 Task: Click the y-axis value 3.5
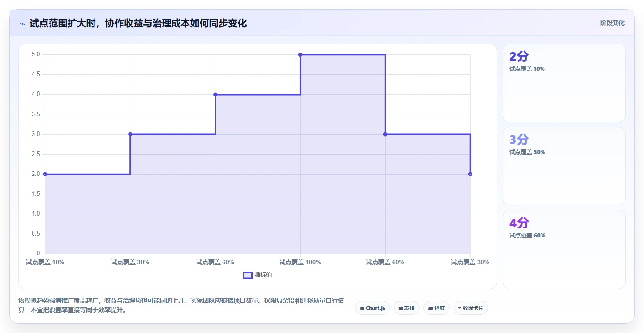click(x=36, y=114)
